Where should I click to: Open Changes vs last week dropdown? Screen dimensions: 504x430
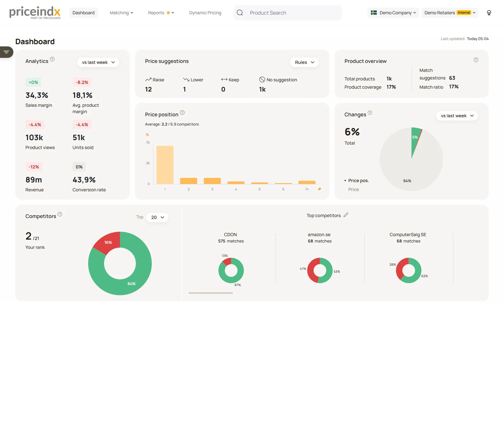(x=457, y=116)
